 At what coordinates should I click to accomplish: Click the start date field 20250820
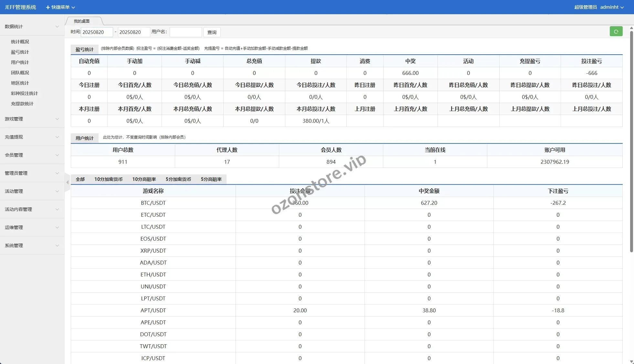point(96,32)
